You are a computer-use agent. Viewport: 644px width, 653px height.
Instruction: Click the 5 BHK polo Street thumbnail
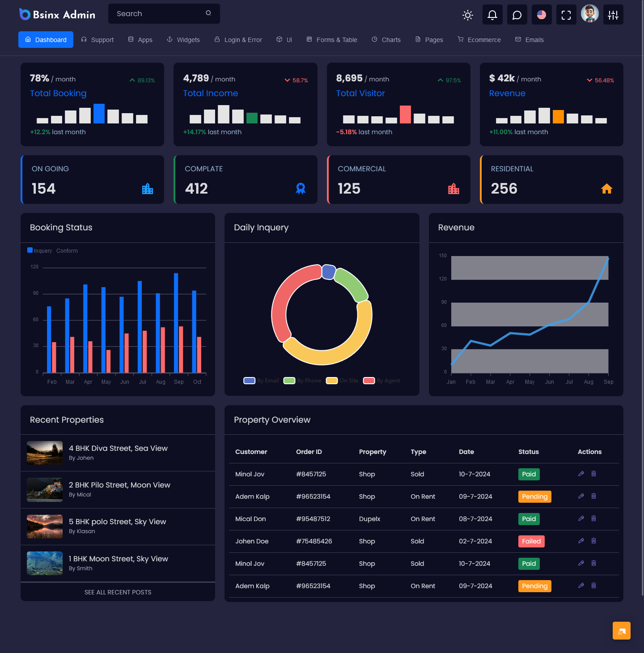[45, 526]
